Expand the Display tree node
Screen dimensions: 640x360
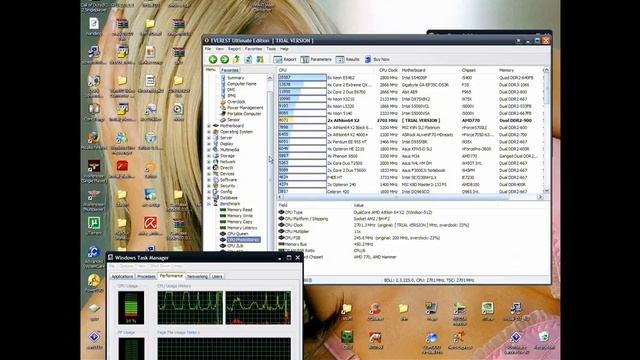point(209,144)
